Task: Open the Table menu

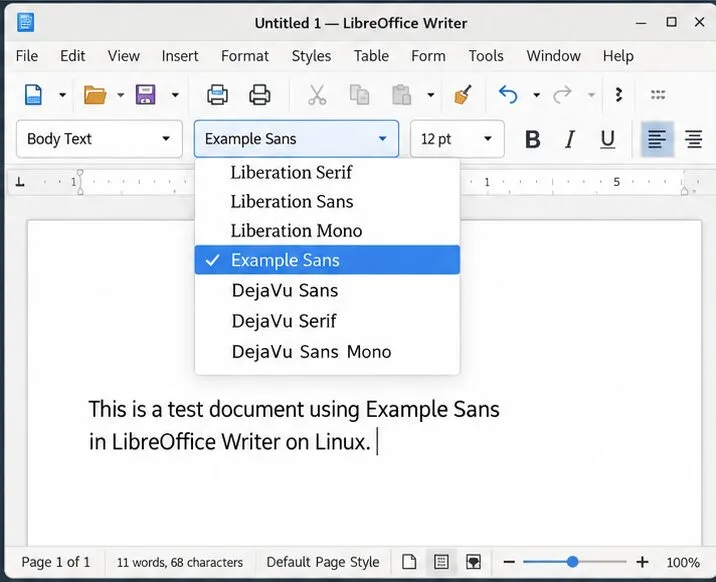Action: [371, 56]
